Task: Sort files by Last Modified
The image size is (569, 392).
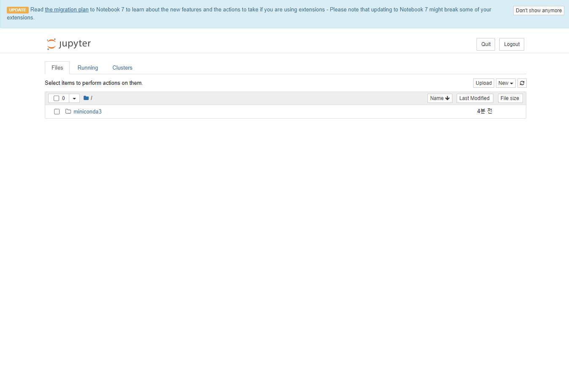Action: [475, 98]
